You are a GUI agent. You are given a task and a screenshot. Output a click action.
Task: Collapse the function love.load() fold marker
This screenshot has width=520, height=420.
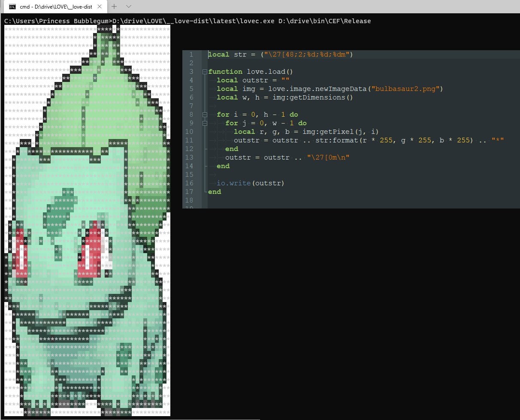point(206,72)
